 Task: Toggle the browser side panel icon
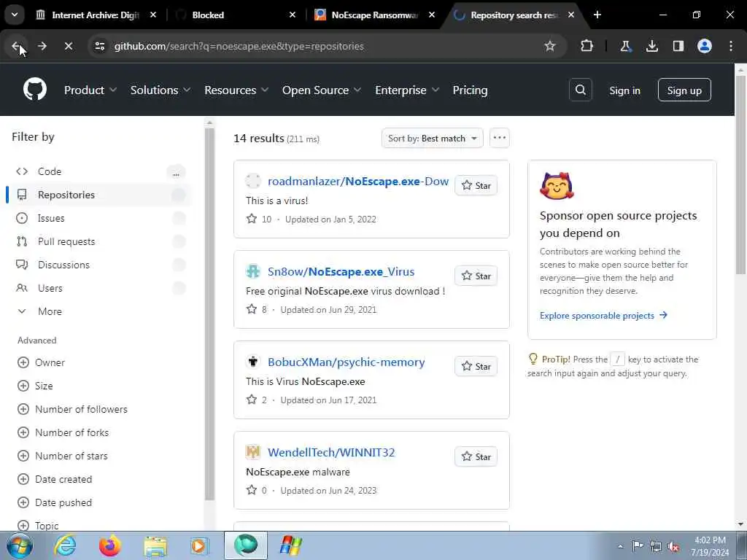(678, 46)
